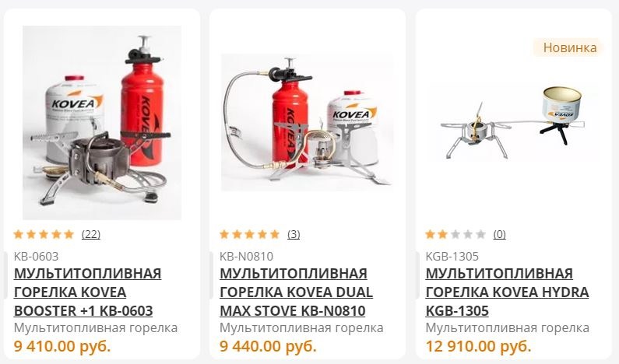619x364 pixels.
Task: Open Kovea Hydra KGB-1305 product image
Action: (513, 122)
